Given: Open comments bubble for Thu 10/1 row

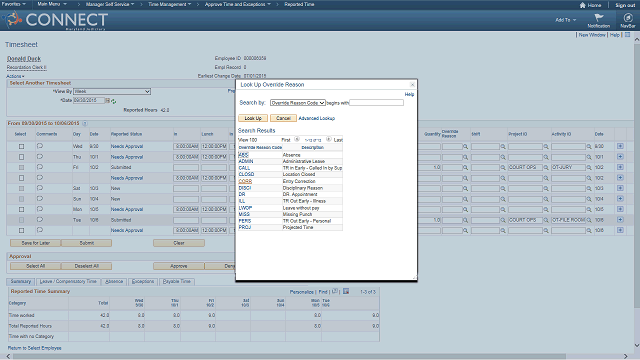Looking at the screenshot, I should 40,156.
